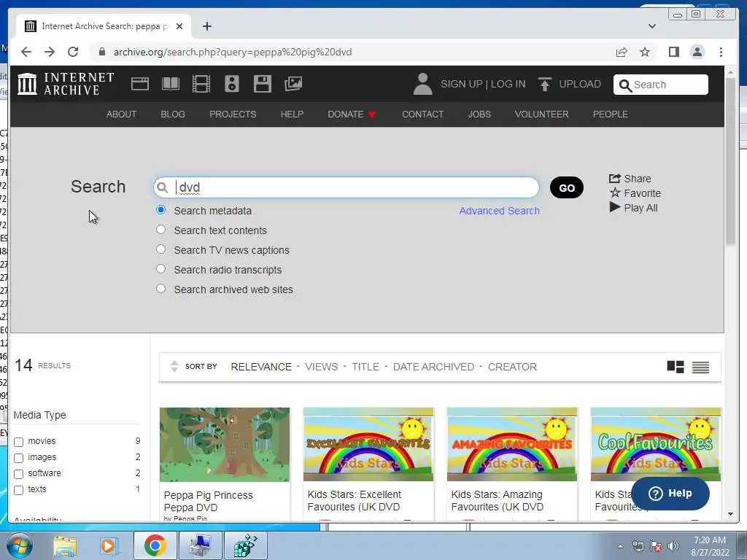Open the DONATE menu item
The height and width of the screenshot is (560, 747).
click(x=352, y=114)
